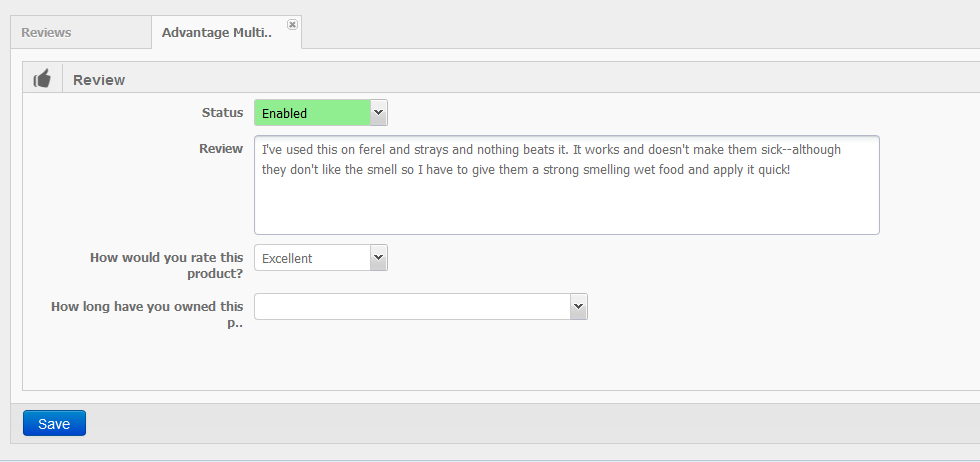The height and width of the screenshot is (462, 980).
Task: Click the Review field label
Action: tap(221, 149)
